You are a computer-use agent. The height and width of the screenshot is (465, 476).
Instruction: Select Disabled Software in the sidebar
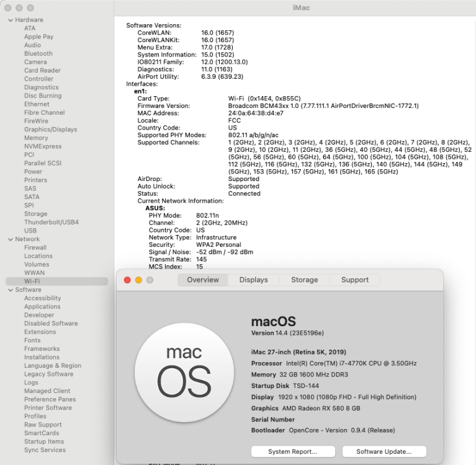coord(51,324)
